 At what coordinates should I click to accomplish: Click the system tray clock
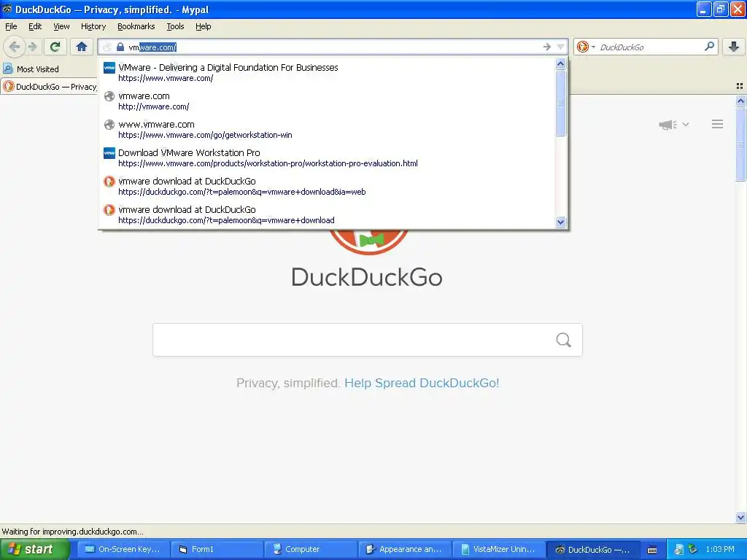tap(720, 549)
